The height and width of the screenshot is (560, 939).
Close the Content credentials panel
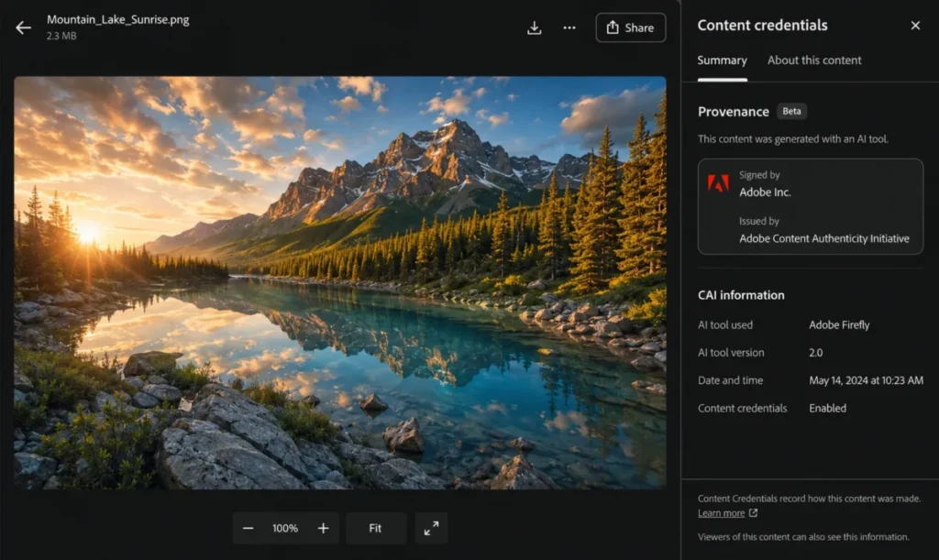click(915, 25)
